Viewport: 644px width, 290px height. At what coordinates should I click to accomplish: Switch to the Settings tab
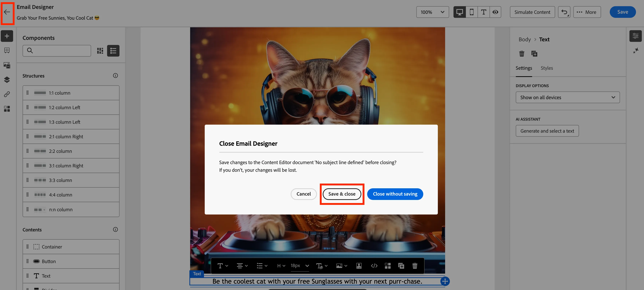524,68
